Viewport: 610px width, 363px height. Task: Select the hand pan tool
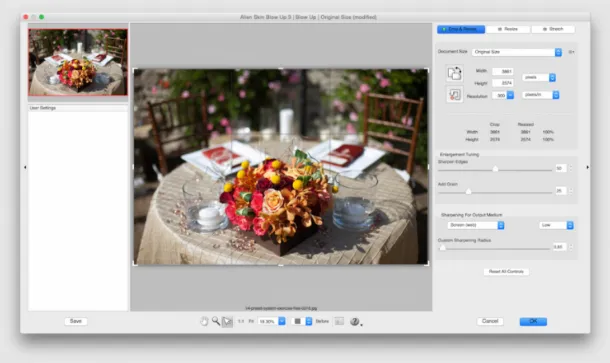click(x=204, y=321)
